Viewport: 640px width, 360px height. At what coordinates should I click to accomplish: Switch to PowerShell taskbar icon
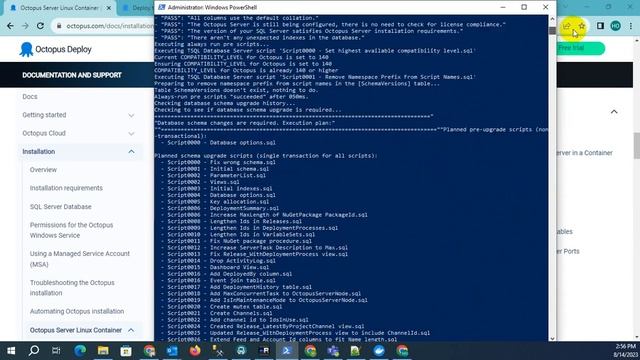coord(287,351)
